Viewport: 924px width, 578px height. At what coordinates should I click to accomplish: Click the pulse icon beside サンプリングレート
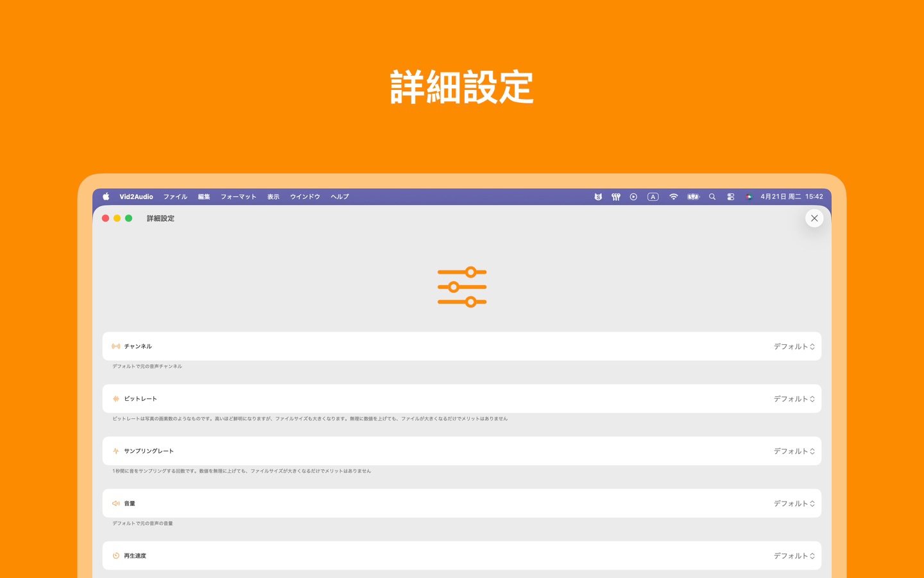point(116,451)
